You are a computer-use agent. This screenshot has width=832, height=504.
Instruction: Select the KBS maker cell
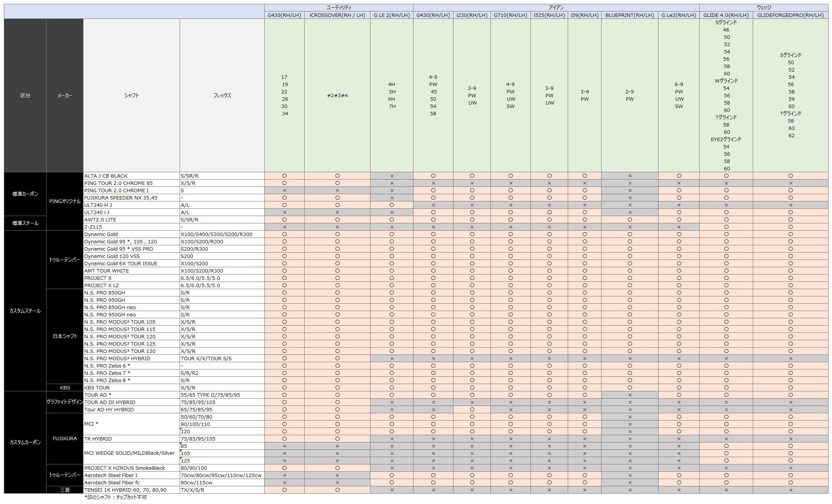(65, 388)
